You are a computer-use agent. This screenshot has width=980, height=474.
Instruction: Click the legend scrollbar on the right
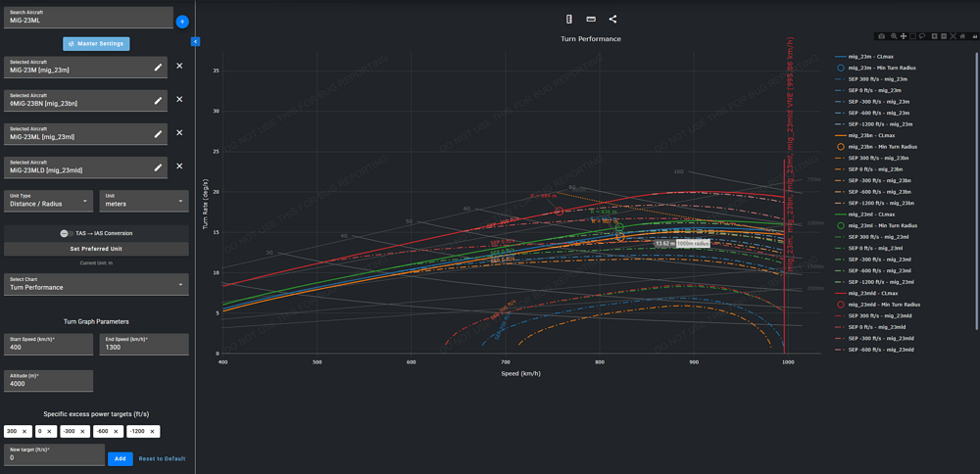977,190
